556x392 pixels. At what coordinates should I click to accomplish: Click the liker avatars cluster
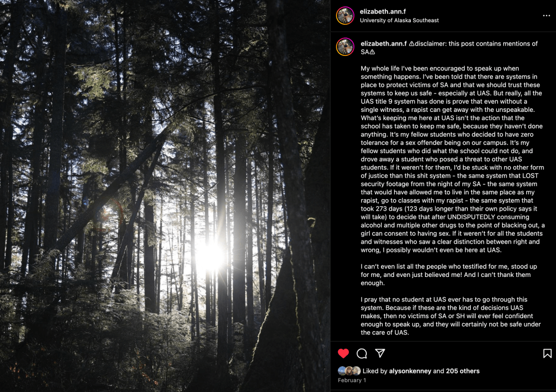pos(349,371)
